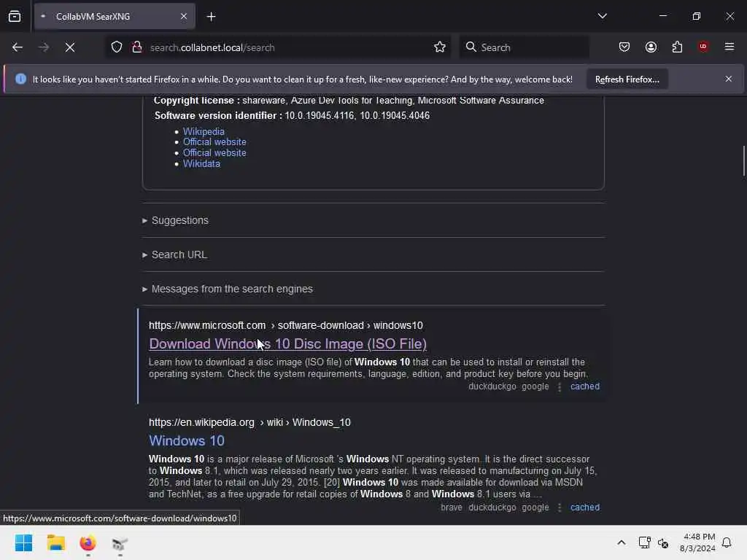Open the first Official website link

tap(214, 142)
